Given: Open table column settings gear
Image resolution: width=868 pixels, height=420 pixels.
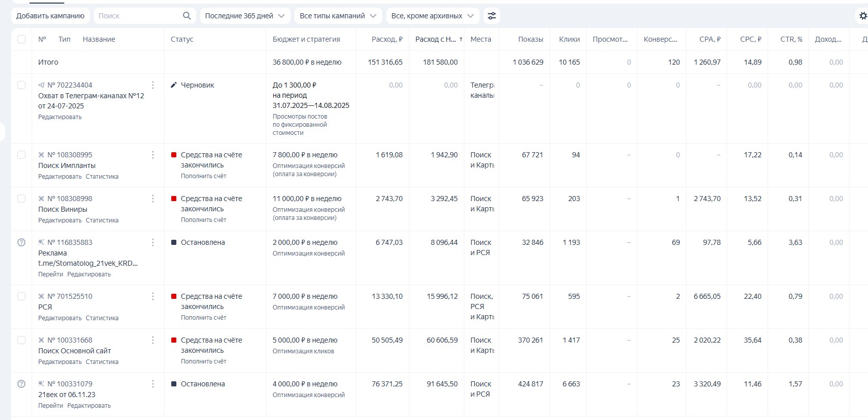Looking at the screenshot, I should coord(863,16).
